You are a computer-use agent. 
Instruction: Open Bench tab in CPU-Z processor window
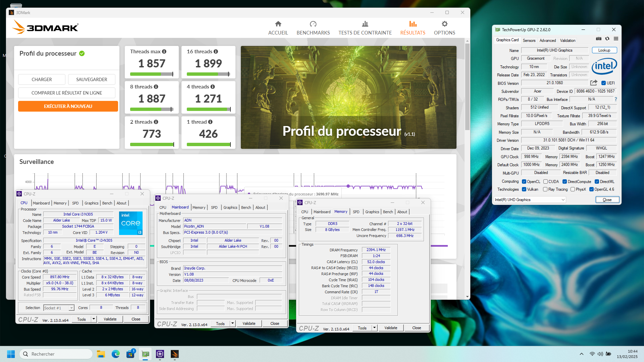[x=107, y=203]
